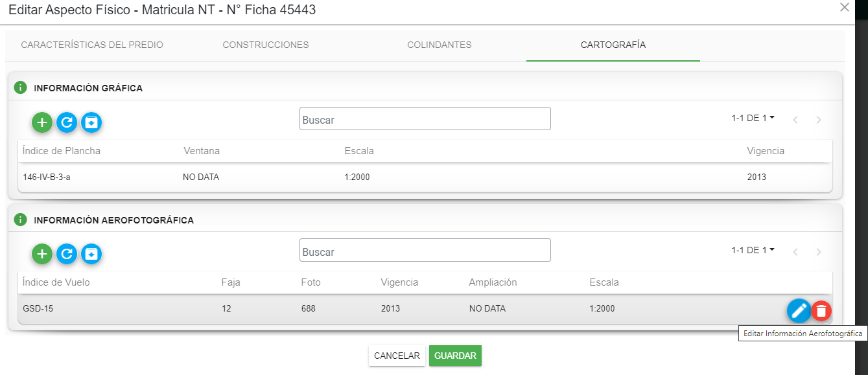The image size is (868, 375).
Task: Add a new Información Aerofotográfica record
Action: 42,253
